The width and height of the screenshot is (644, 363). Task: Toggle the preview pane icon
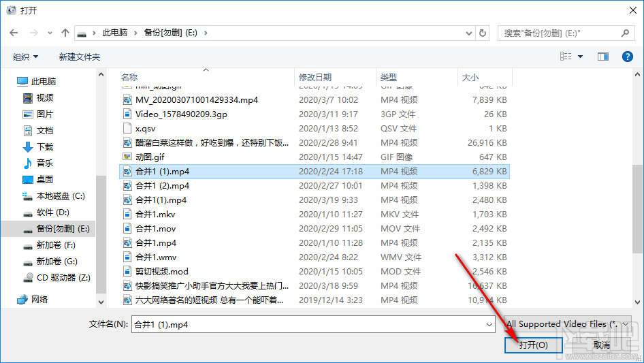[603, 57]
